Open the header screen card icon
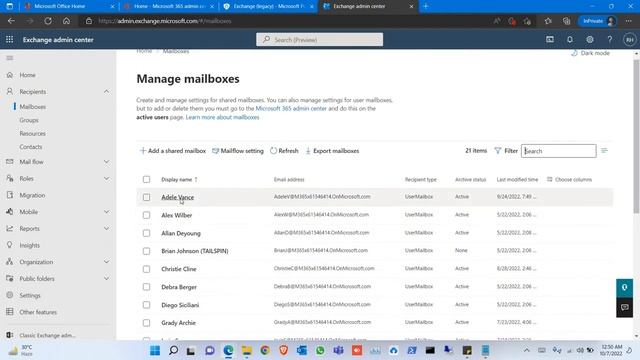Image resolution: width=640 pixels, height=360 pixels. (550, 40)
